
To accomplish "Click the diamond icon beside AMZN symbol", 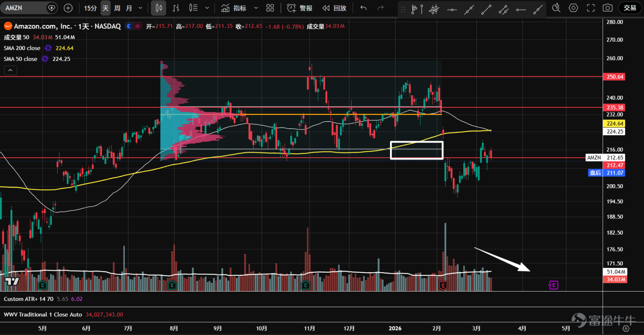I will (x=52, y=8).
